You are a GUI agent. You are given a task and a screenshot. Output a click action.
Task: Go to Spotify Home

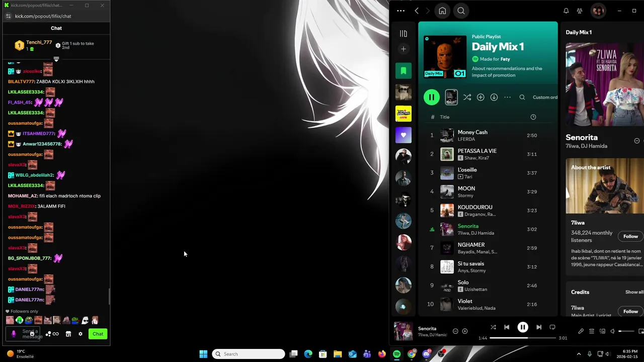pos(442,11)
